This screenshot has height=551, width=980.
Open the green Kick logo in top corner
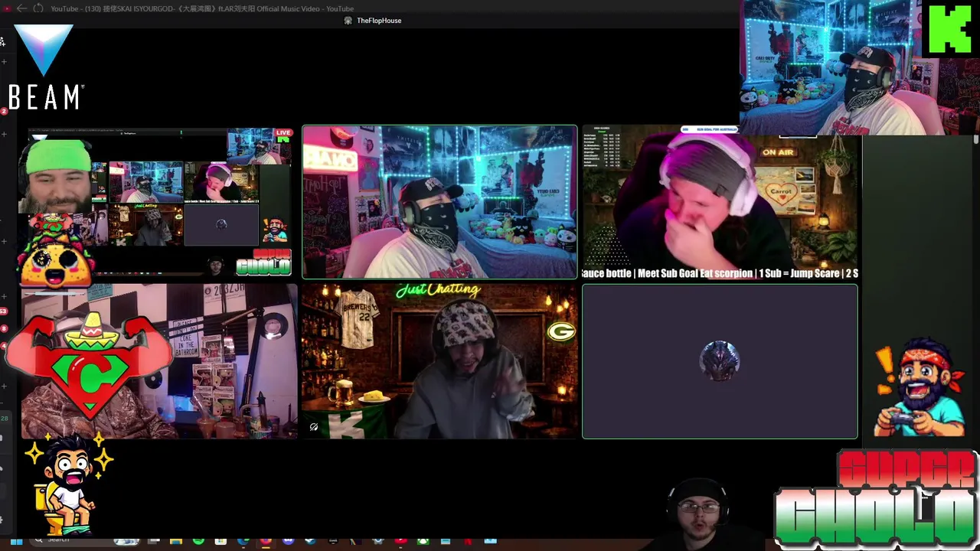[x=950, y=29]
